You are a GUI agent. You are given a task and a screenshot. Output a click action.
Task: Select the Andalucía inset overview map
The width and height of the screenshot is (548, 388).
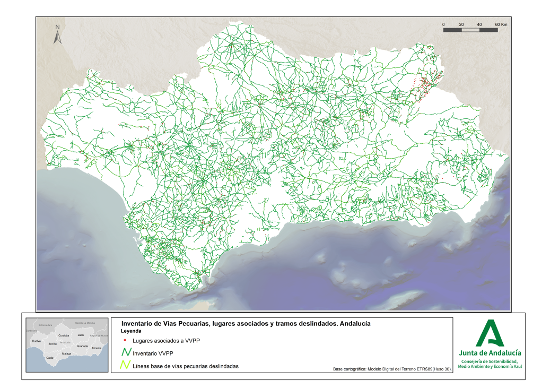pyautogui.click(x=67, y=345)
